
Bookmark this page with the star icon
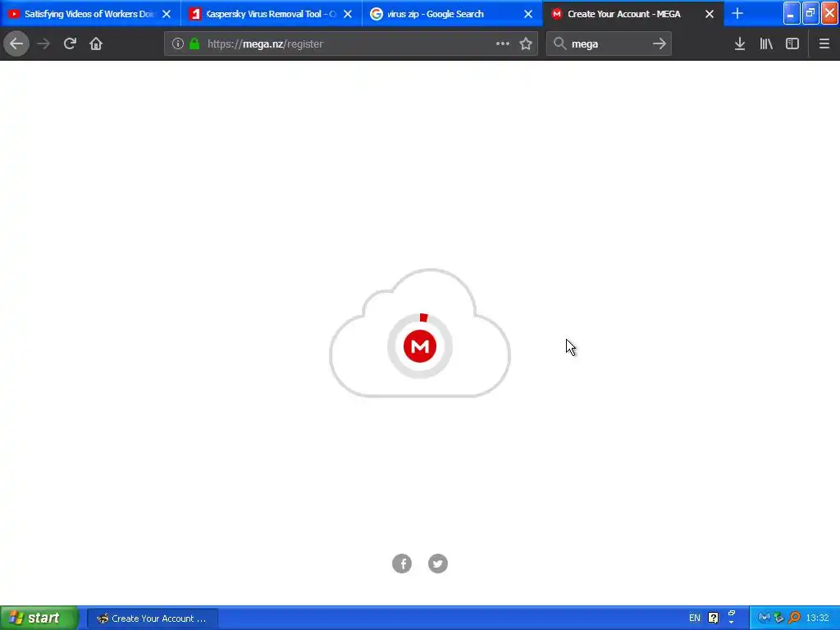coord(526,44)
